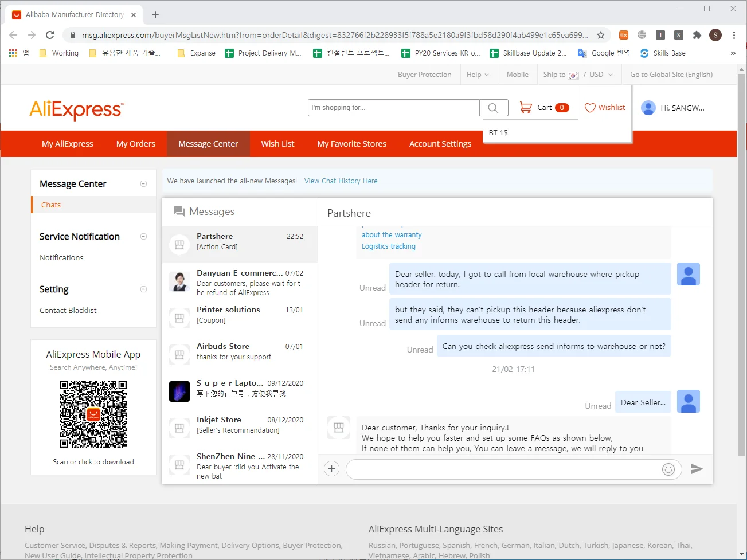Open Chrome extensions puzzle icon
Viewport: 747px width, 560px height.
click(x=697, y=35)
